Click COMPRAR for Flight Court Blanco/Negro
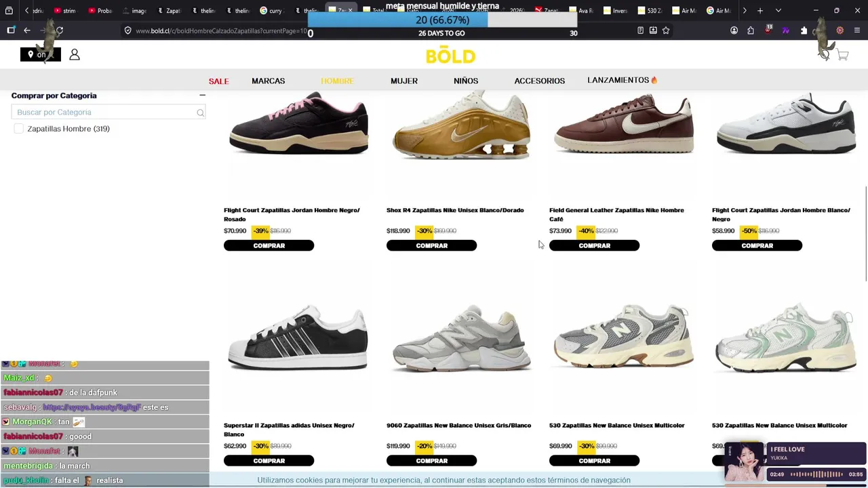The image size is (868, 488). [x=757, y=245]
